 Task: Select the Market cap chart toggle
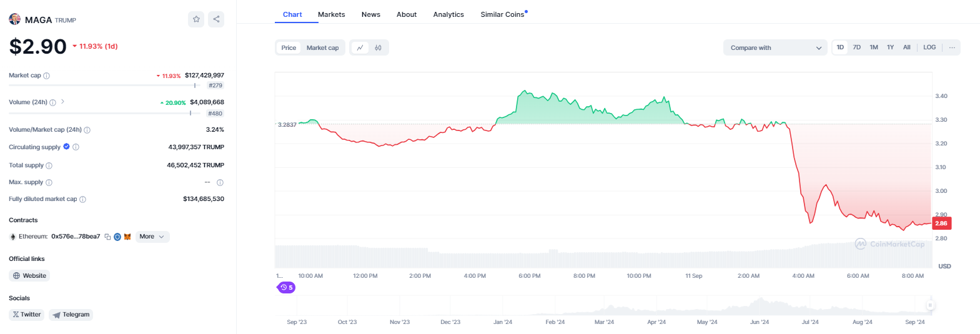pos(322,48)
